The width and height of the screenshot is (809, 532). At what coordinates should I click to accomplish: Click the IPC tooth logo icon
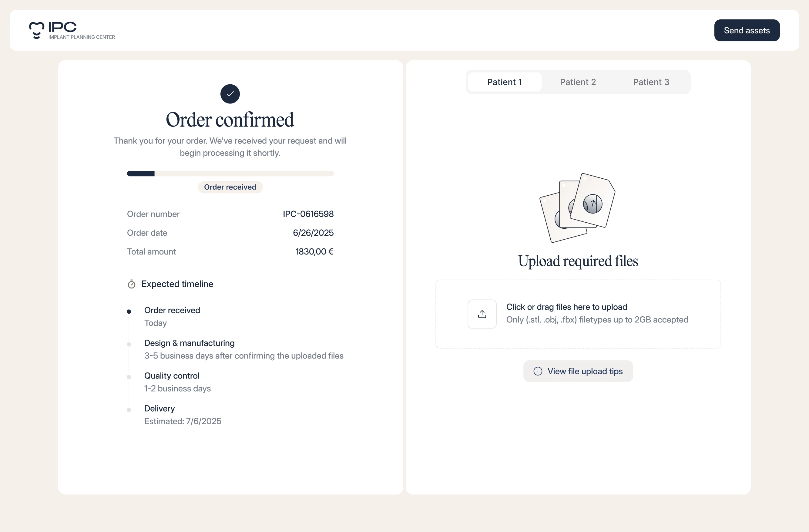pyautogui.click(x=36, y=30)
